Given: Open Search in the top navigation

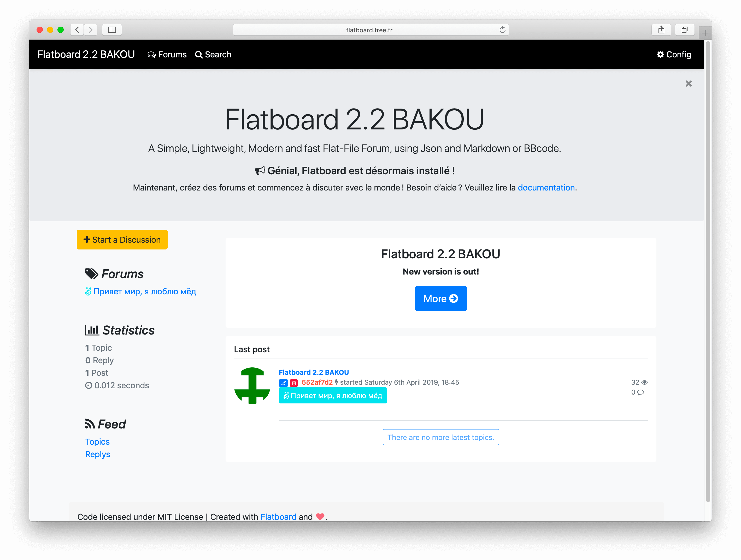Looking at the screenshot, I should (213, 55).
